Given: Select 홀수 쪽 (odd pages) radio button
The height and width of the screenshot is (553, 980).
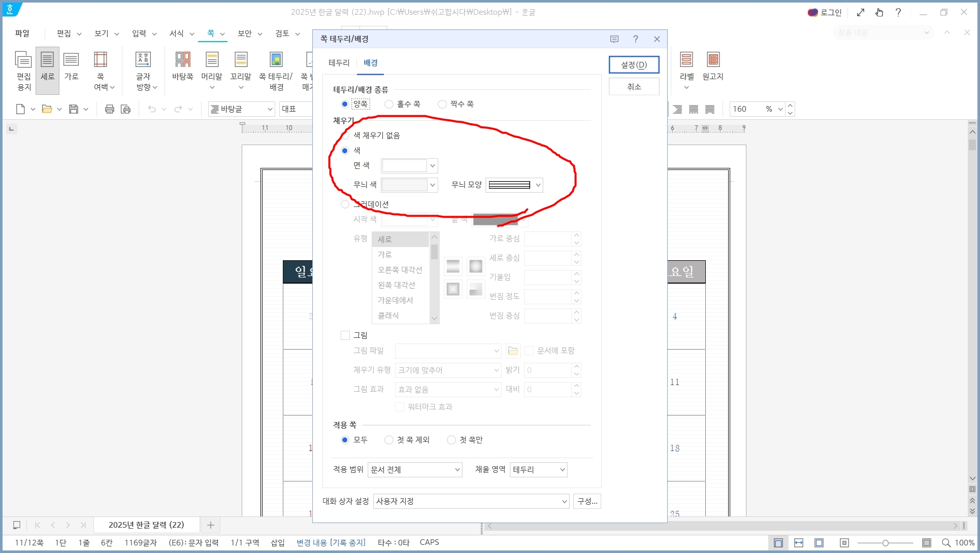Looking at the screenshot, I should point(389,104).
